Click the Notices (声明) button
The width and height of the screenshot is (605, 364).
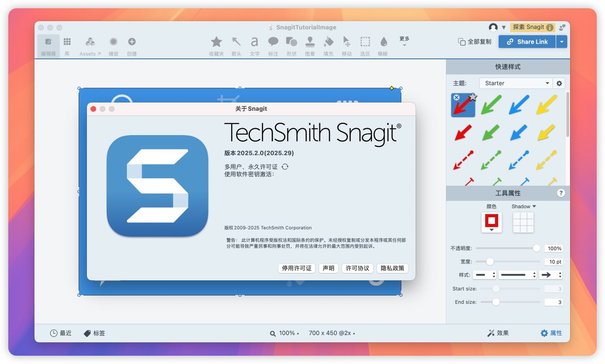328,268
